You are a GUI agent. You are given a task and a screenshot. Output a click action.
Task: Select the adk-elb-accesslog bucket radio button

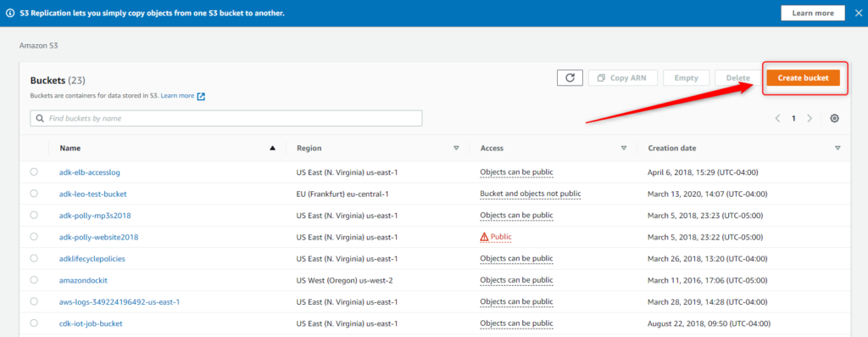(x=34, y=171)
